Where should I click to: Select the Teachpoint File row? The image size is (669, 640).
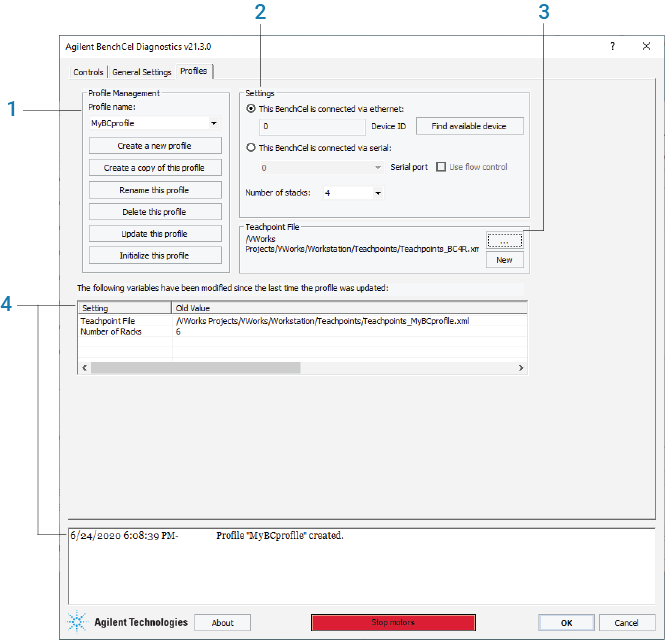click(x=302, y=321)
